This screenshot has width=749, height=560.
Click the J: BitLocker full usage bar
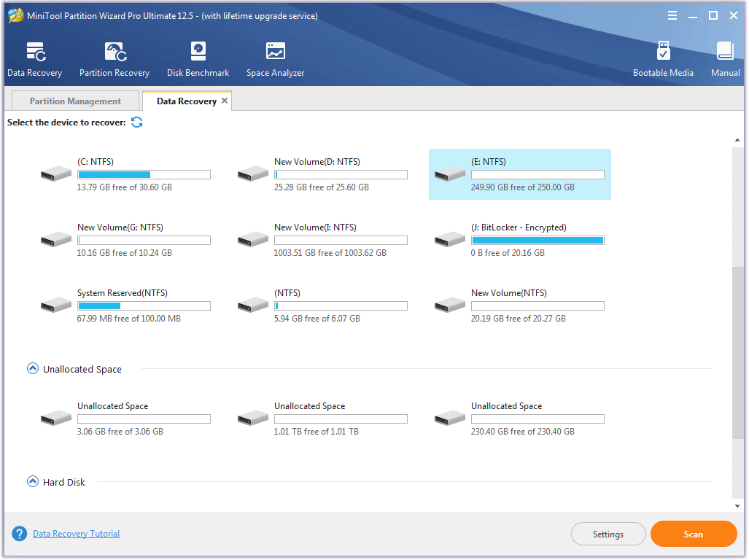(x=538, y=240)
